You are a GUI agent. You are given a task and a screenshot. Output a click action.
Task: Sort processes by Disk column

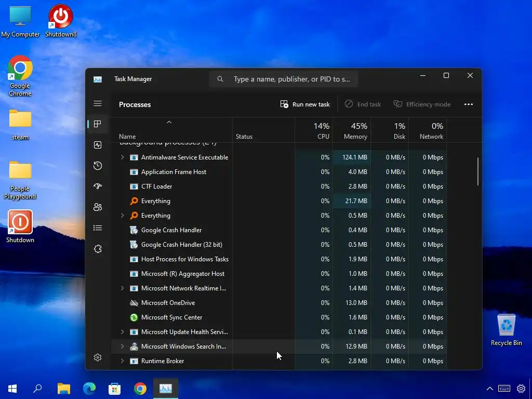[390, 130]
